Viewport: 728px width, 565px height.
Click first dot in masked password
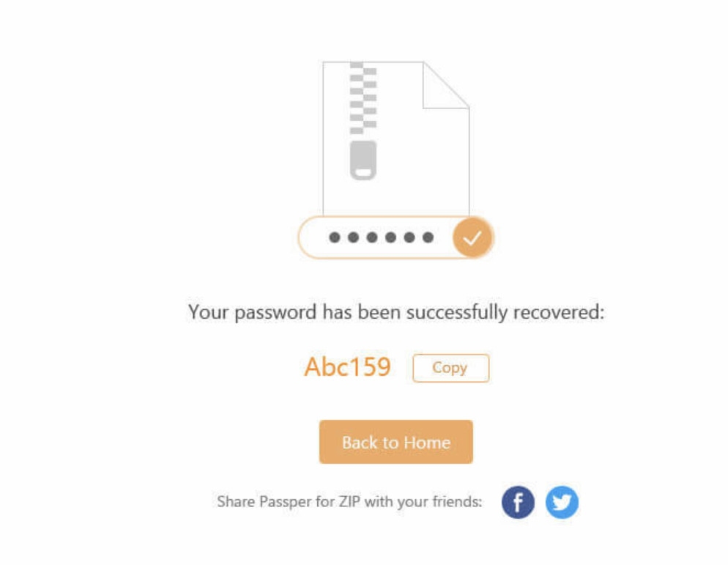tap(334, 237)
